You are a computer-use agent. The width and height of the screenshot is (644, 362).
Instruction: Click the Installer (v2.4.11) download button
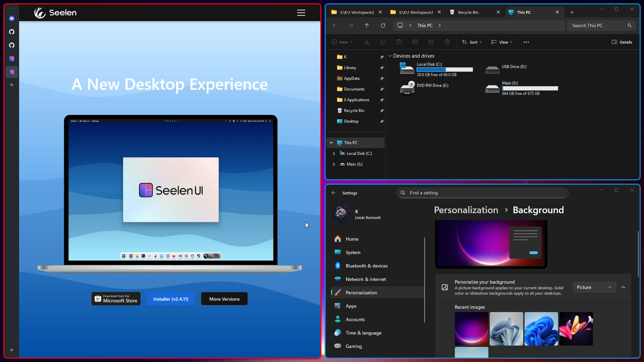tap(170, 299)
